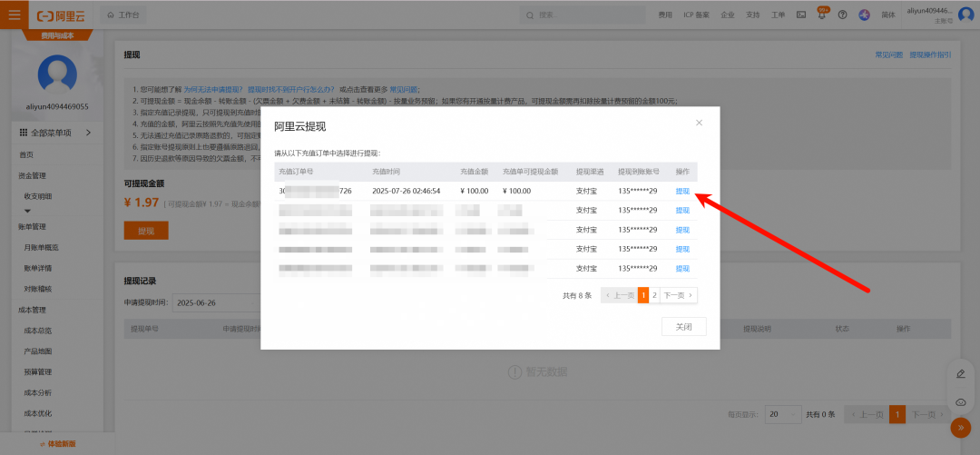The width and height of the screenshot is (980, 455).
Task: Click the 费用与成本 banner in the sidebar
Action: coord(57,35)
